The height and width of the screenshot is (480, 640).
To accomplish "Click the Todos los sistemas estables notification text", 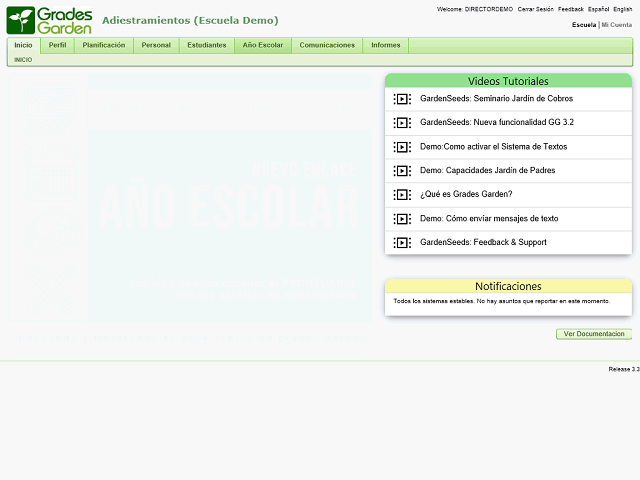I will pos(502,301).
